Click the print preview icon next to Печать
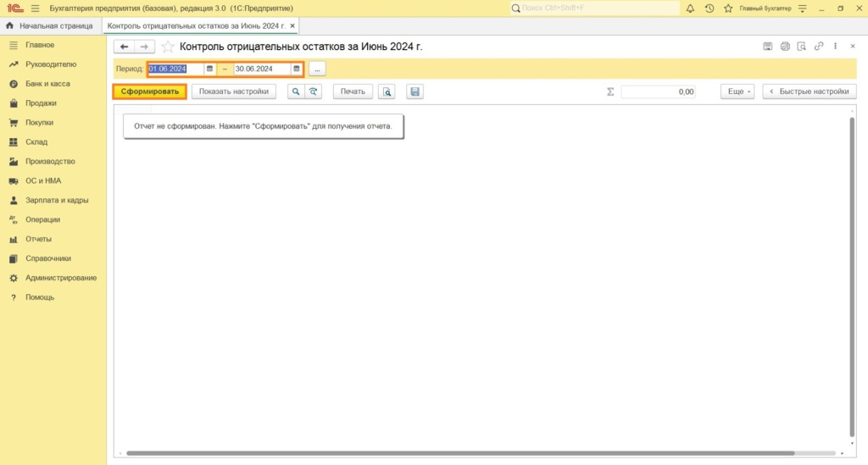The height and width of the screenshot is (465, 868). (x=387, y=91)
